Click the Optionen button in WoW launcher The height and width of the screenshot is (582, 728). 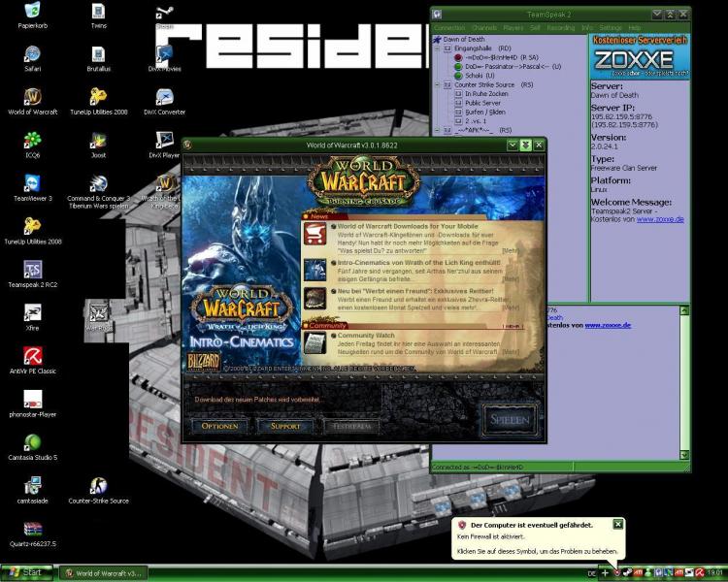[219, 426]
